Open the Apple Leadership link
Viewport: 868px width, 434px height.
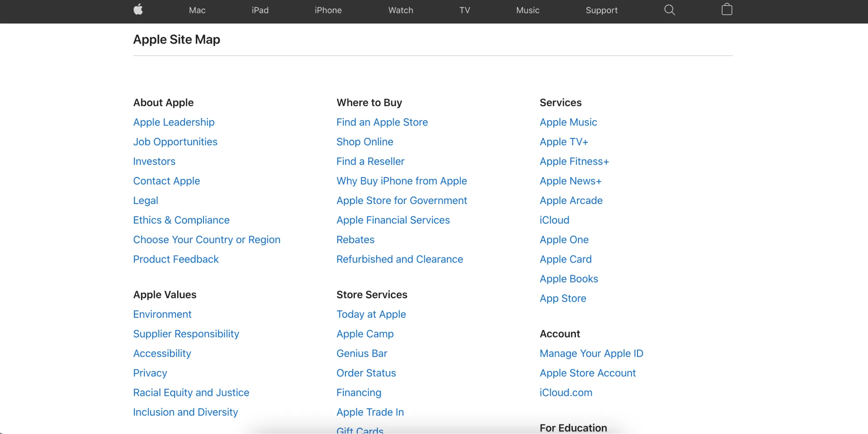coord(174,122)
